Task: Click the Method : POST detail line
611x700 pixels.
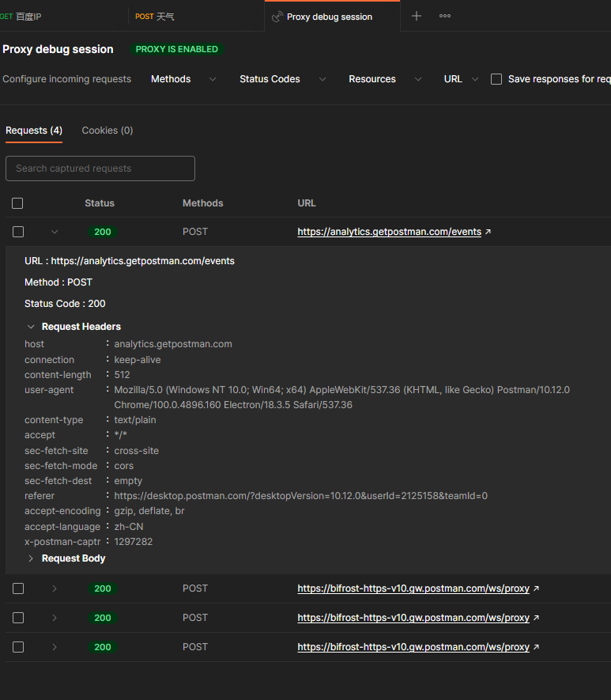Action: (x=58, y=282)
